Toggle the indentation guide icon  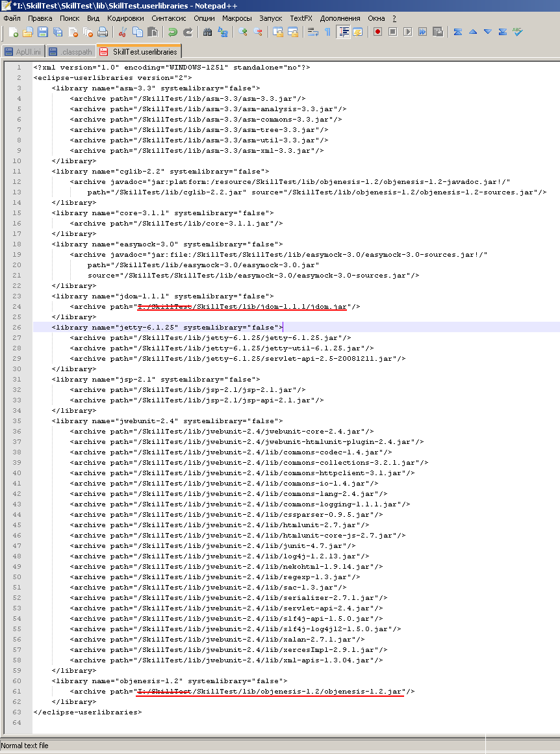click(343, 31)
